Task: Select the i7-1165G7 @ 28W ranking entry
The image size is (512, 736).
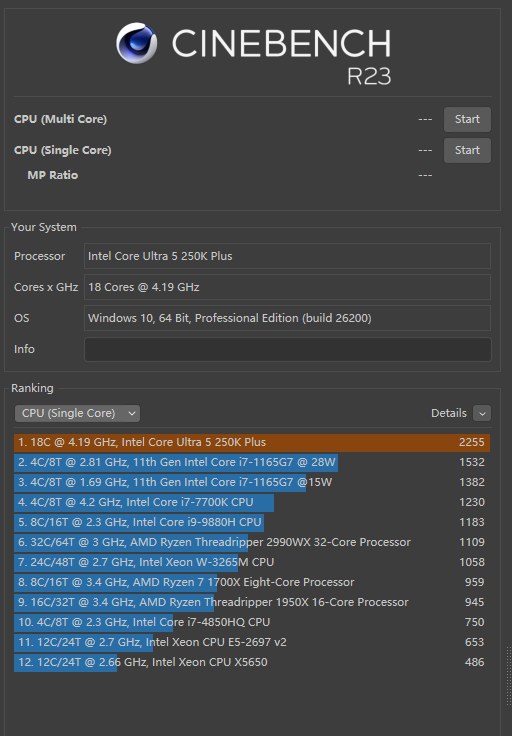Action: click(252, 462)
